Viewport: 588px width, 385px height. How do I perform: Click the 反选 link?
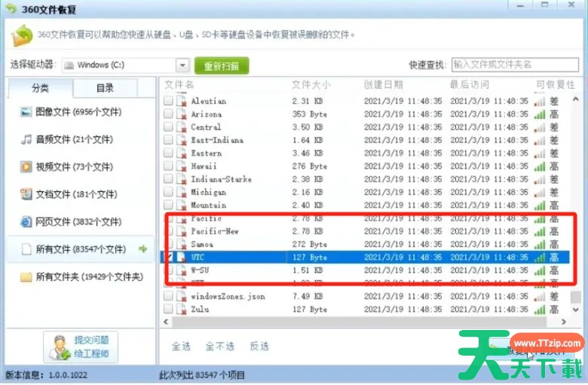coord(259,346)
